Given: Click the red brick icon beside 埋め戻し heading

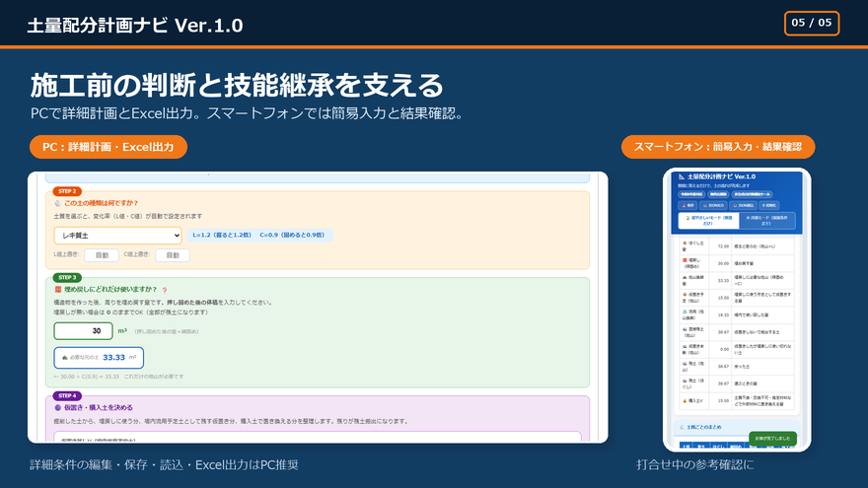Looking at the screenshot, I should pyautogui.click(x=57, y=290).
